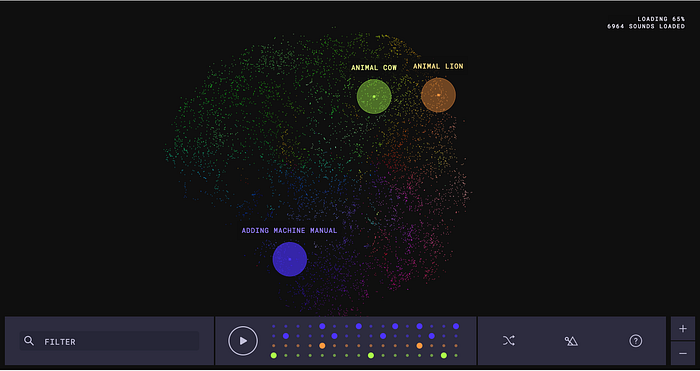
Task: Enable step 3 in top purple row
Action: point(298,326)
